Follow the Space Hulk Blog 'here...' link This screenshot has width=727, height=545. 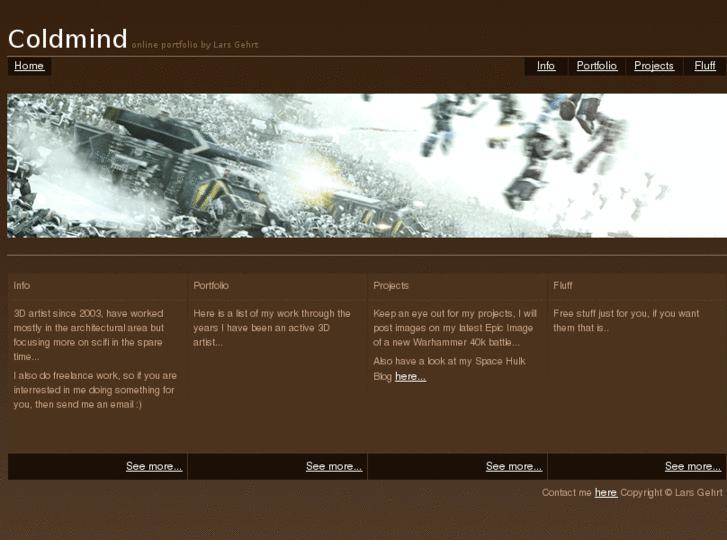[x=410, y=377]
